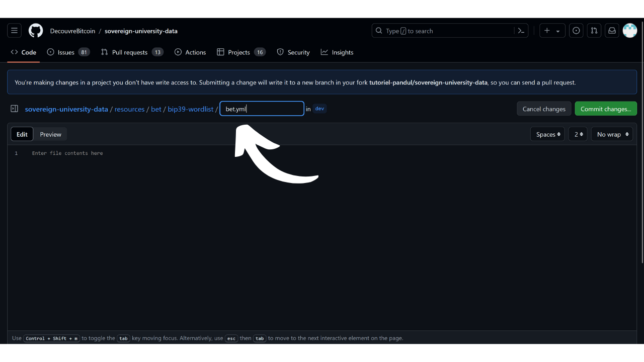Click the green Commit changes button
The image size is (644, 362).
pos(606,109)
